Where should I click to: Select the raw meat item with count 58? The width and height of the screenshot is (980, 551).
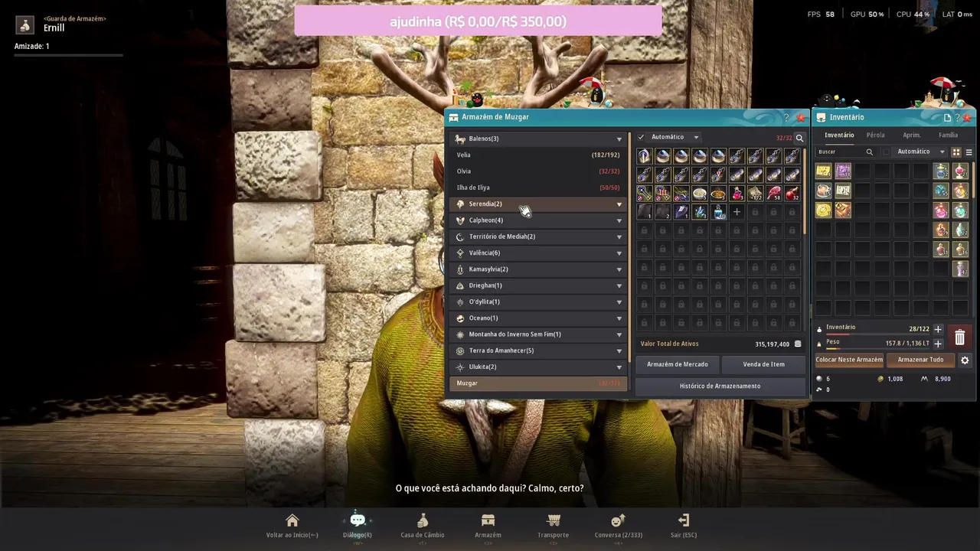pyautogui.click(x=773, y=194)
